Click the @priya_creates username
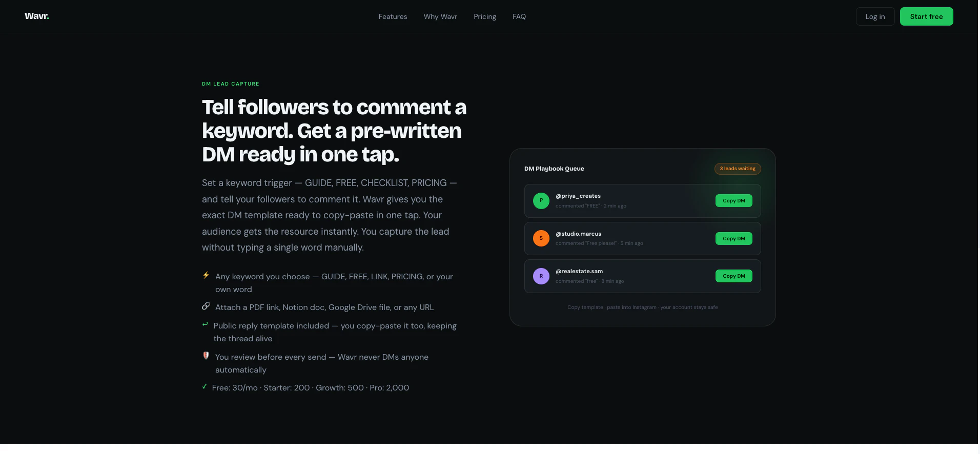Viewport: 980px width, 454px height. point(578,196)
